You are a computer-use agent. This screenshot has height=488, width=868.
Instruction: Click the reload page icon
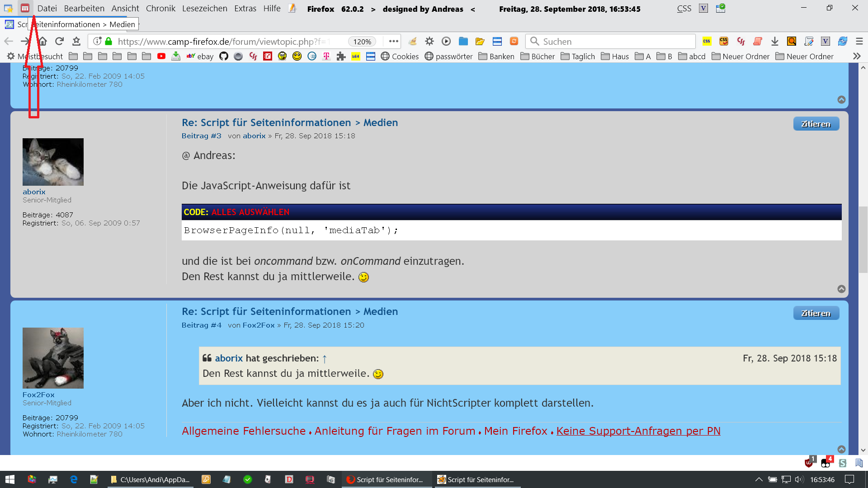click(x=59, y=42)
